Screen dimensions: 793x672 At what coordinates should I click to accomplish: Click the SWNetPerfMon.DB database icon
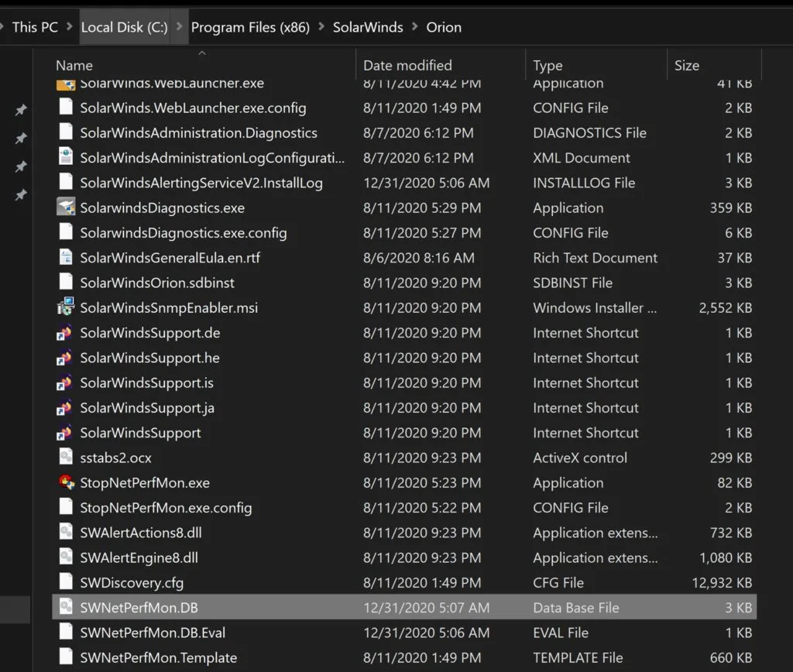pos(66,607)
